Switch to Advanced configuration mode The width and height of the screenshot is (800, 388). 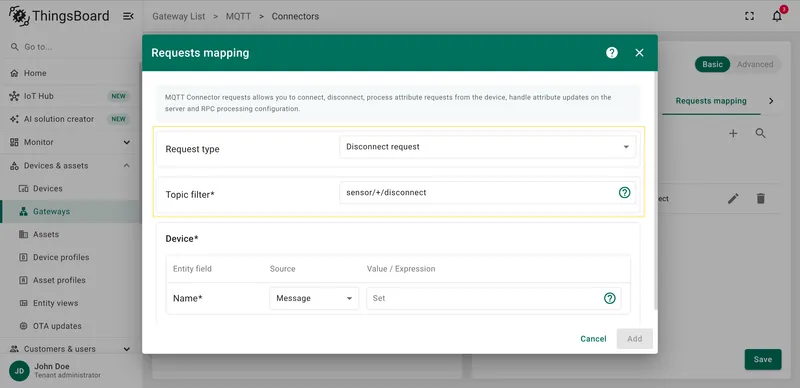click(x=755, y=64)
